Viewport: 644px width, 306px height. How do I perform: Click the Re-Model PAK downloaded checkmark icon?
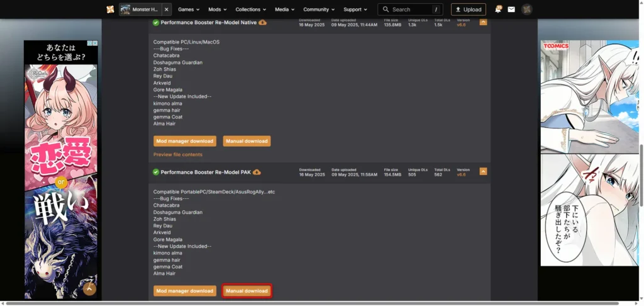tap(156, 172)
